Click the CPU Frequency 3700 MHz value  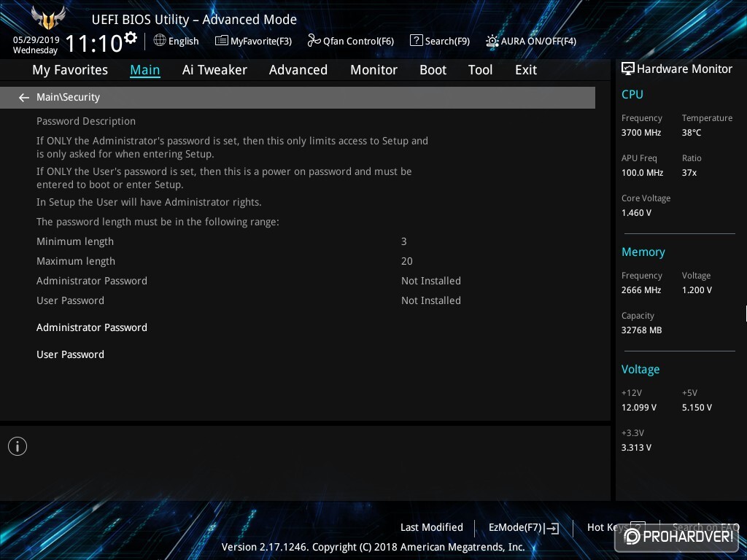coord(641,133)
